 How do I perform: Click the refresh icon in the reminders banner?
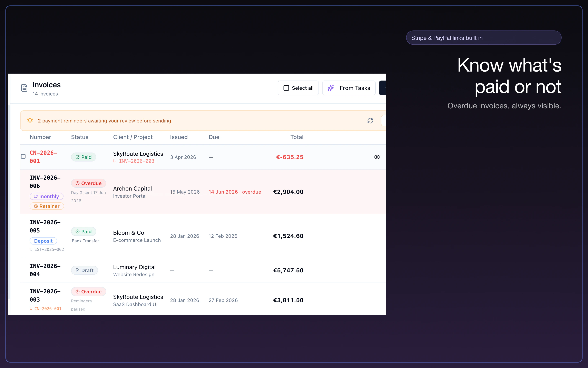point(370,121)
